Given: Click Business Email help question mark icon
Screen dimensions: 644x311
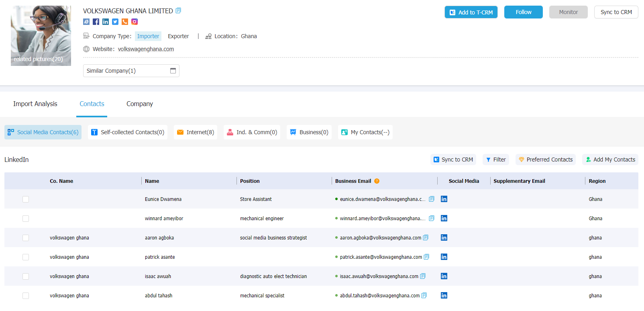Looking at the screenshot, I should point(377,181).
